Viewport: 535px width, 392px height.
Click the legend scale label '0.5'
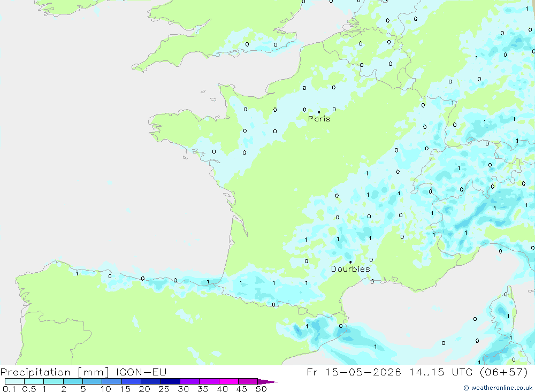click(x=29, y=389)
